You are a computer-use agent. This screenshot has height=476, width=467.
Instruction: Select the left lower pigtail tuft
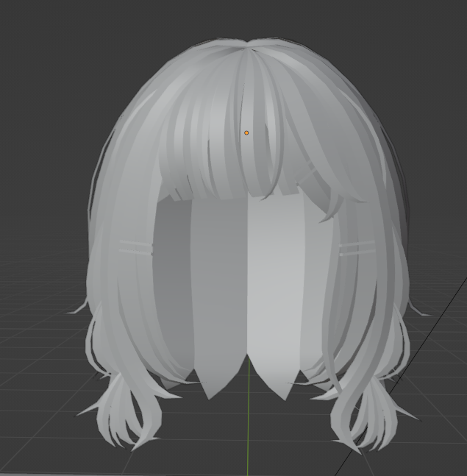click(x=121, y=413)
